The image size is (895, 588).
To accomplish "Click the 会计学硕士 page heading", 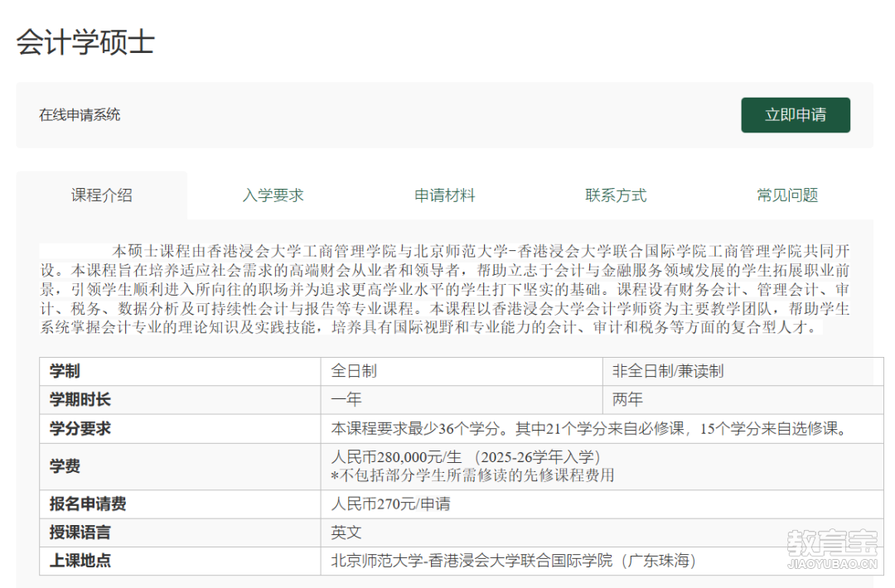I will pyautogui.click(x=85, y=42).
